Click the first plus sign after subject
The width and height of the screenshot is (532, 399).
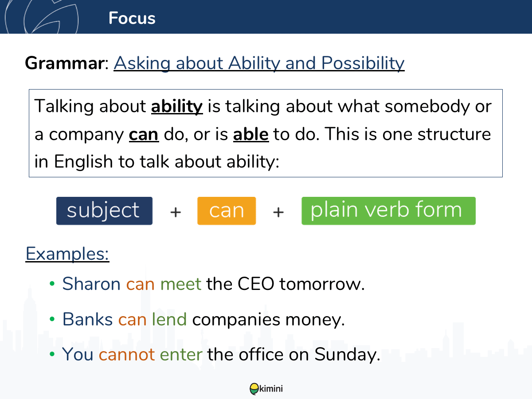176,212
